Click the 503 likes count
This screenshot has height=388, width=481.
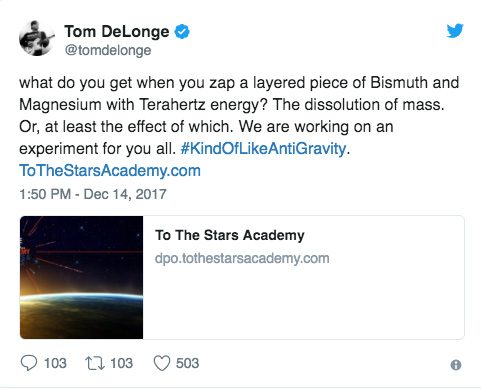coord(187,363)
